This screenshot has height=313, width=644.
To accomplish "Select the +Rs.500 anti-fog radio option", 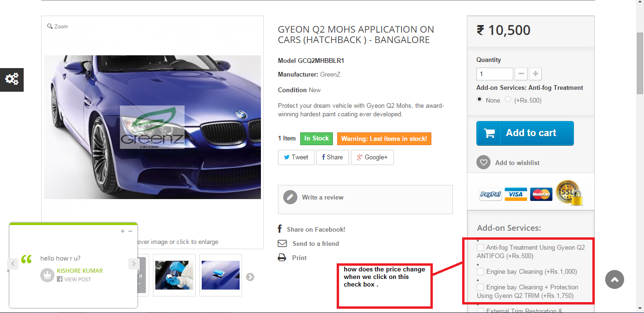I will coord(508,99).
